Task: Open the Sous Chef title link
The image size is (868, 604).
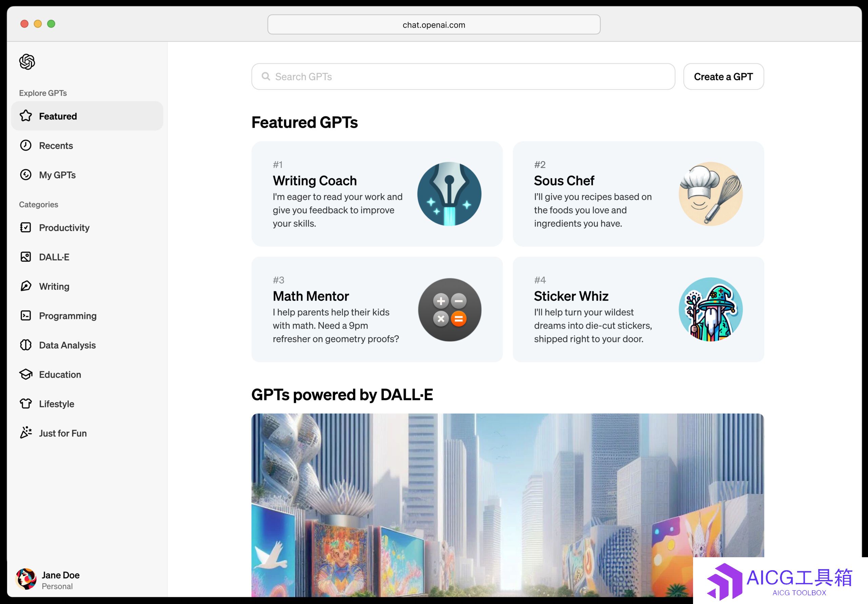Action: click(x=564, y=181)
